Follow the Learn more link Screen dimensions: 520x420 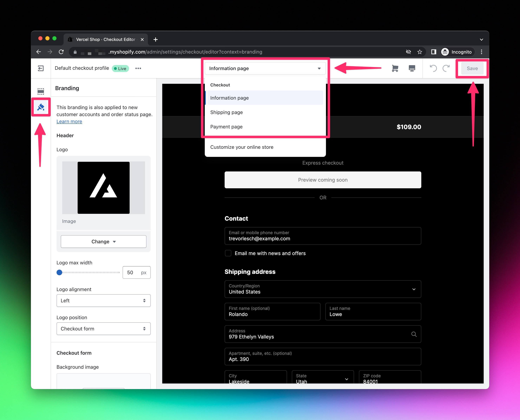[69, 121]
